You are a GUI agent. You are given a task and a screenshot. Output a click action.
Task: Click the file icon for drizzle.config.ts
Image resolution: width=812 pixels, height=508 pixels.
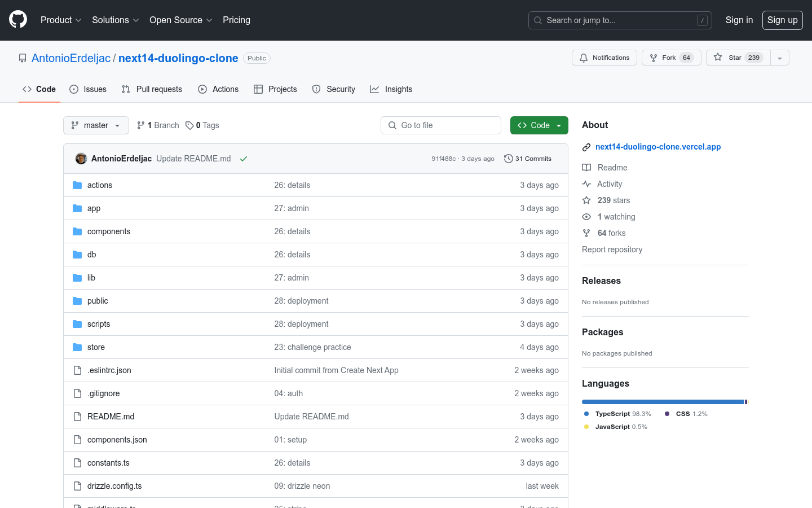(77, 486)
